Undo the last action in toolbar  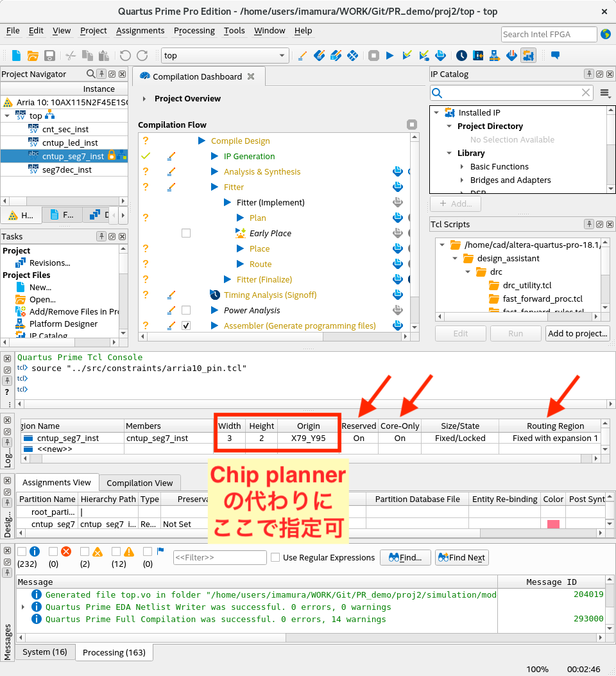coord(125,55)
